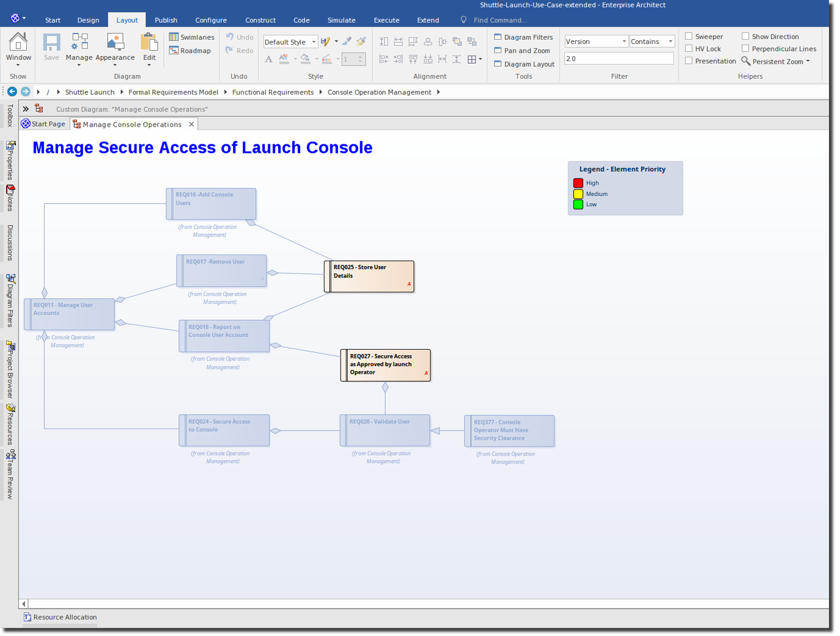The image size is (840, 636).
Task: Switch to the Simulate ribbon tab
Action: coord(341,20)
